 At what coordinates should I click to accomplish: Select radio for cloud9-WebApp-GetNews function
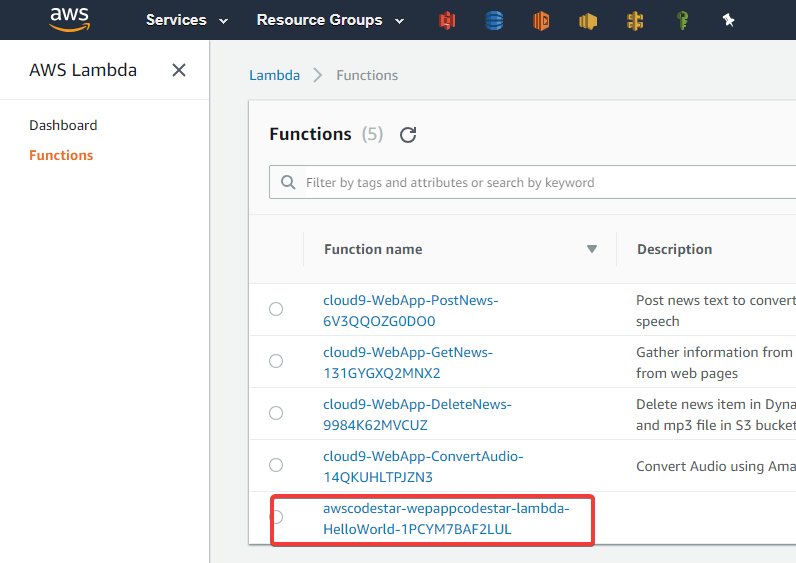click(276, 361)
